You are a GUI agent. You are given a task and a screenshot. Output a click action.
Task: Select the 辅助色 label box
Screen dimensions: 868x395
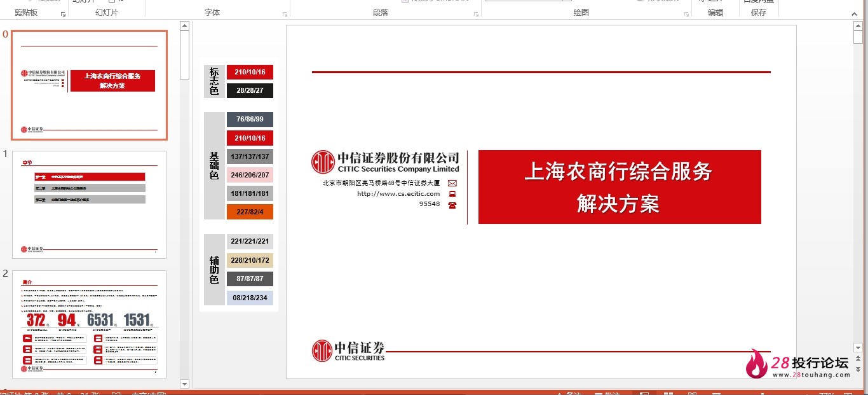pyautogui.click(x=214, y=270)
